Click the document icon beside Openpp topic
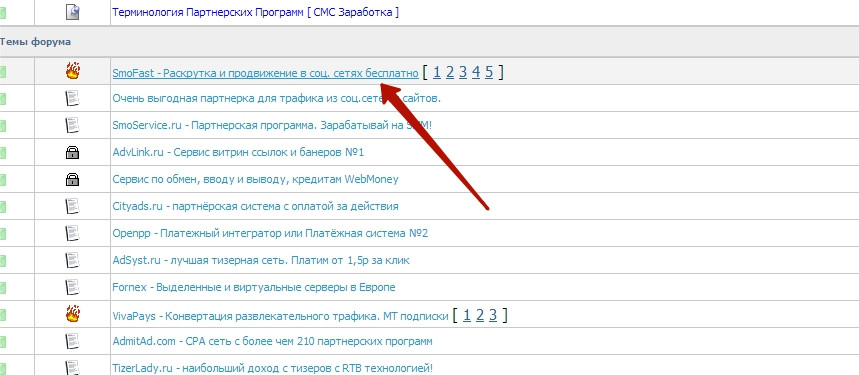This screenshot has height=375, width=859. tap(72, 233)
